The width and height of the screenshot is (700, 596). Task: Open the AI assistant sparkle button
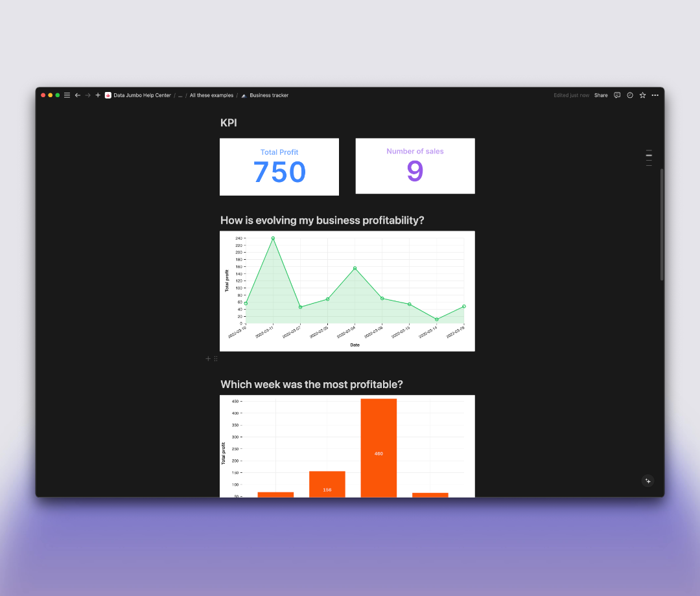[647, 481]
